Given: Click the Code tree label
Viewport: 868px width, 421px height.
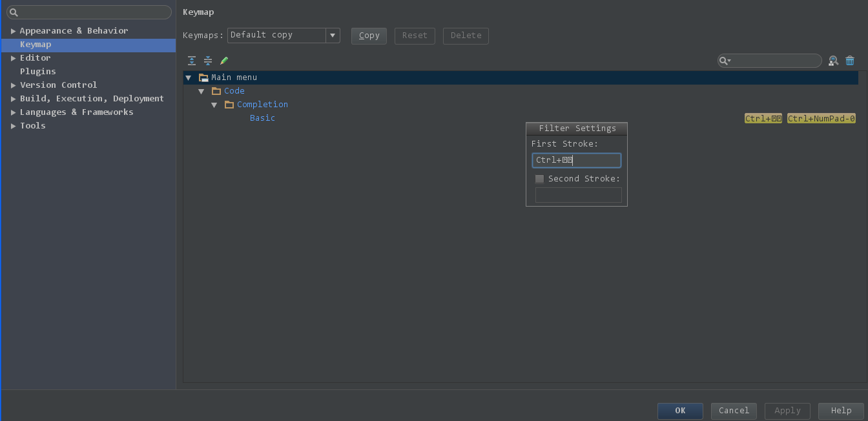Looking at the screenshot, I should [x=234, y=91].
